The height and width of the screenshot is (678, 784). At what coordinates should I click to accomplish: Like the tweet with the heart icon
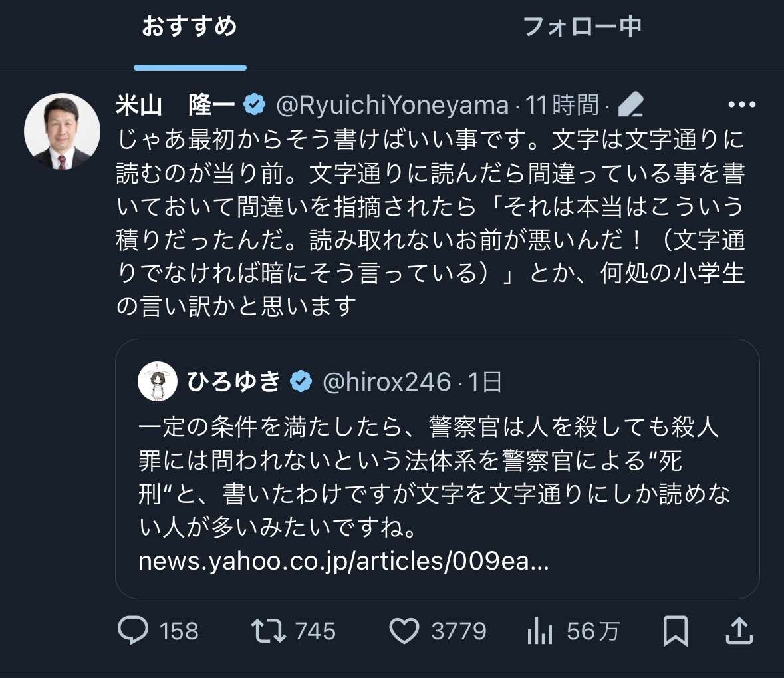(x=404, y=631)
